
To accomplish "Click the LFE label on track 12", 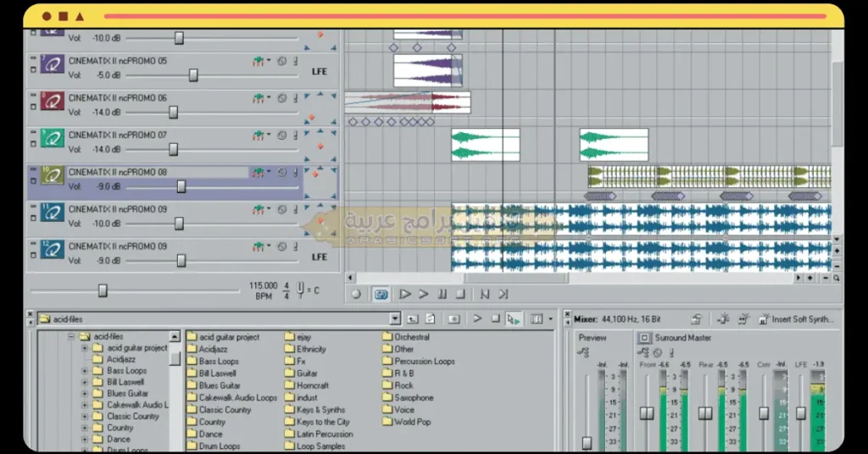I will tap(320, 257).
